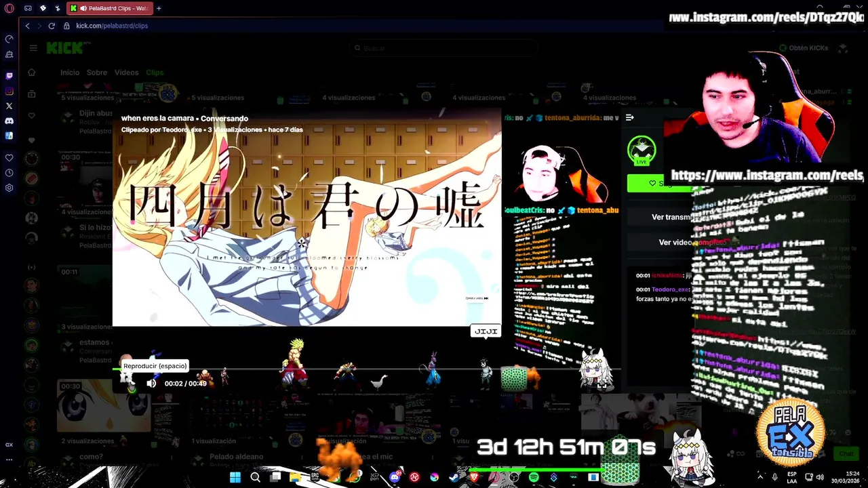868x488 pixels.
Task: Open Discord from the Opera sidebar
Action: pos(9,121)
